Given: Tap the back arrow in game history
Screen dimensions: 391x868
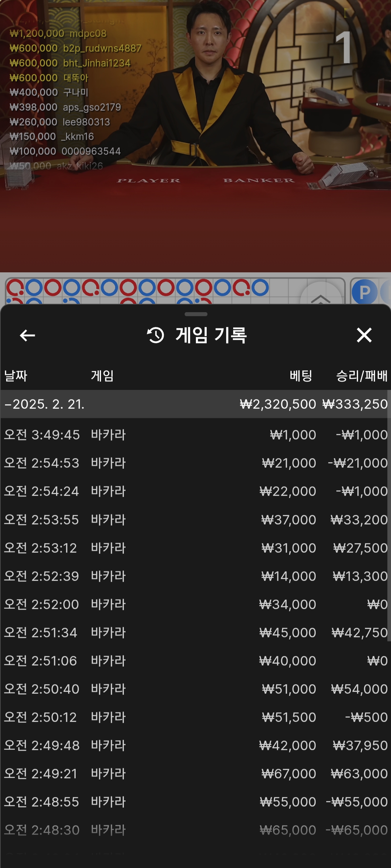Looking at the screenshot, I should coord(27,335).
